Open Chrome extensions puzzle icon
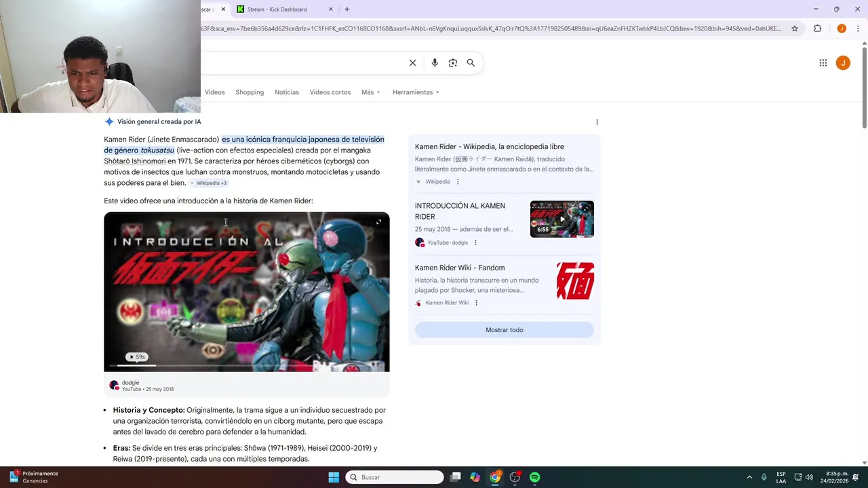This screenshot has height=488, width=868. pos(817,28)
